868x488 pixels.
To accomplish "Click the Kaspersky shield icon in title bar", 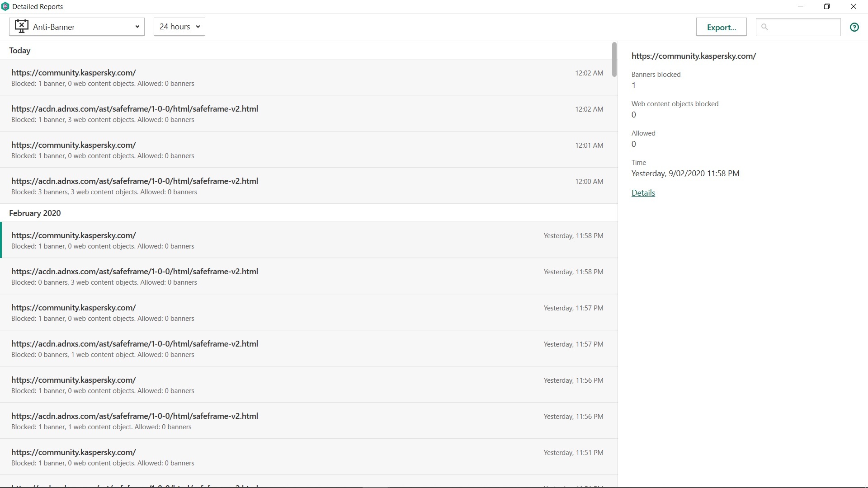I will click(5, 6).
